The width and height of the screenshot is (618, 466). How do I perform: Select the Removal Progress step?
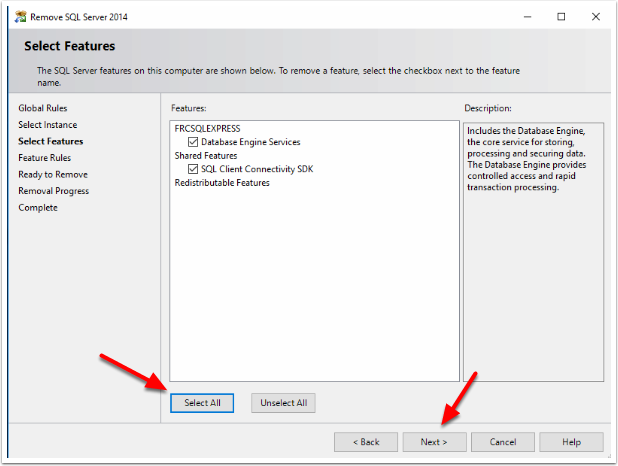[54, 191]
